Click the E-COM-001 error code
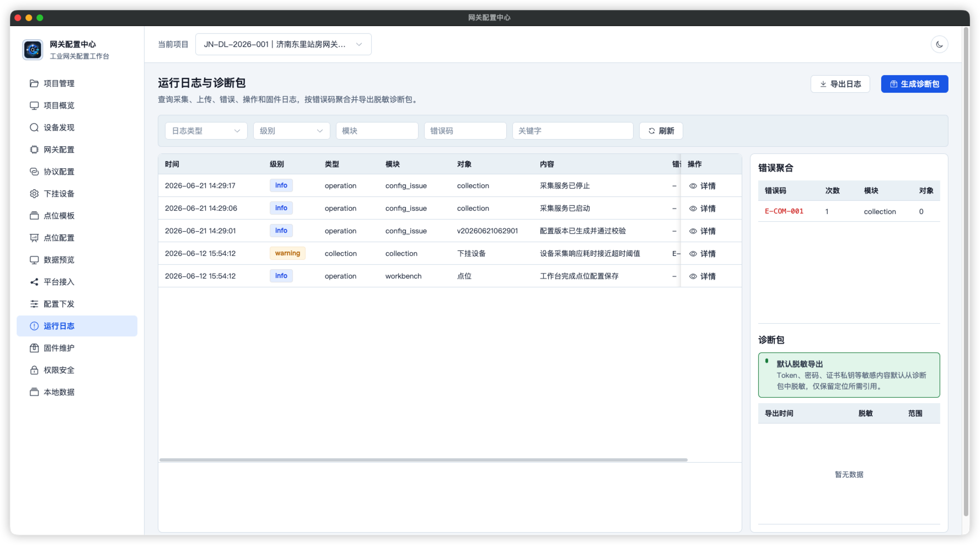This screenshot has height=545, width=980. (784, 211)
